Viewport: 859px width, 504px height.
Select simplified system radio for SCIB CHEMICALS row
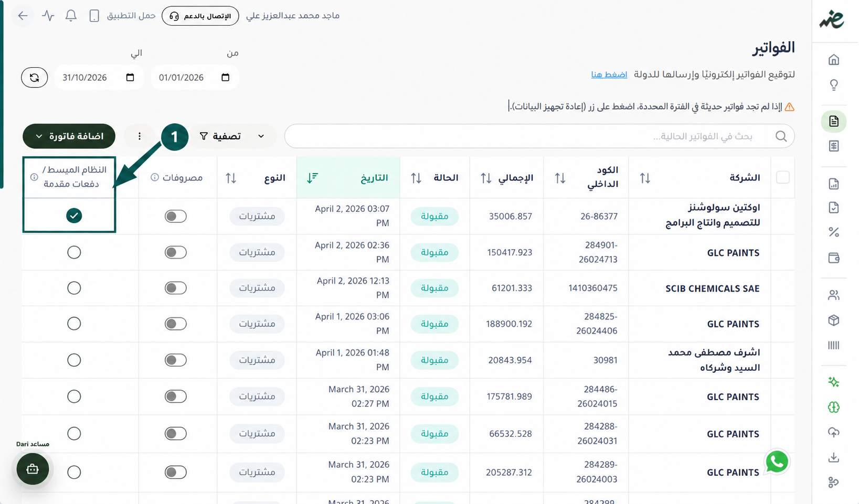click(x=74, y=288)
